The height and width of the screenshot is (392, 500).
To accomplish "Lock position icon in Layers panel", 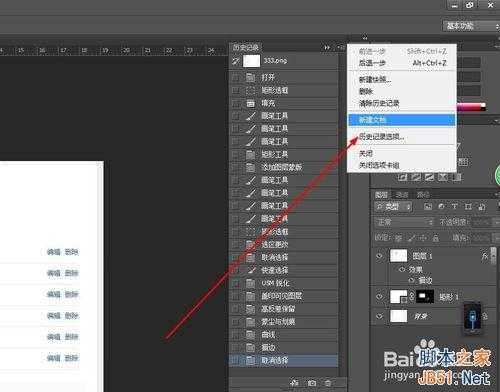I will tap(423, 238).
